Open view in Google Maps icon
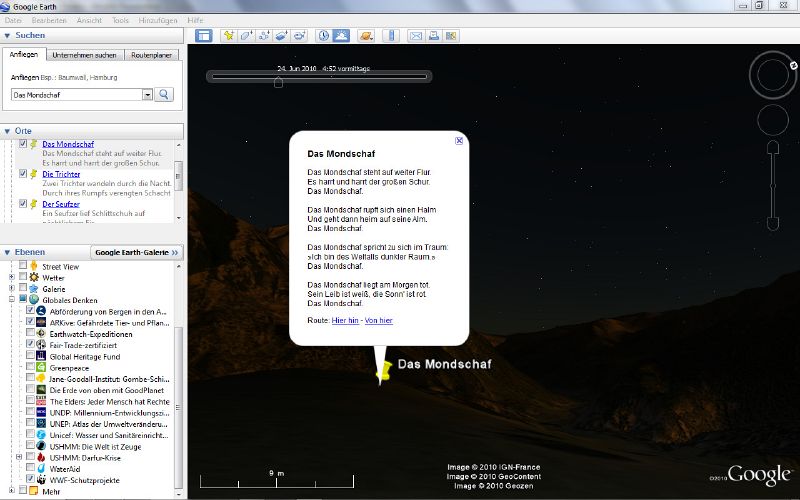The width and height of the screenshot is (800, 500). tap(451, 36)
